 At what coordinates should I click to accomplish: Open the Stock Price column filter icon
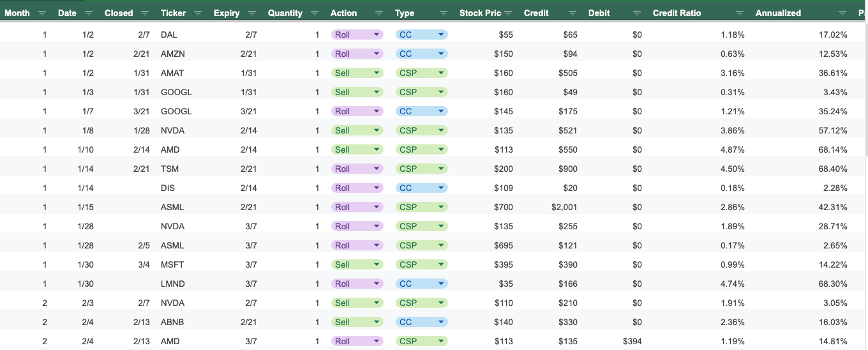pos(509,13)
